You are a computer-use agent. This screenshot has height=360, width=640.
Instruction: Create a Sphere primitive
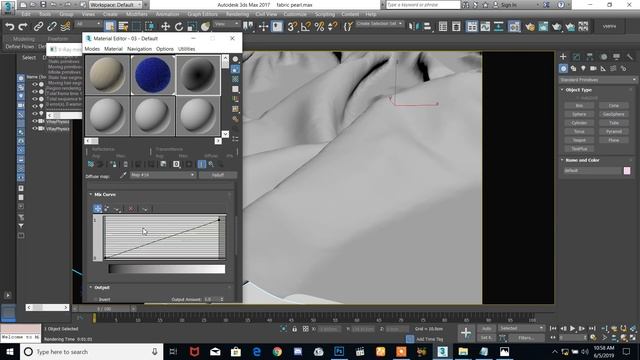[579, 114]
